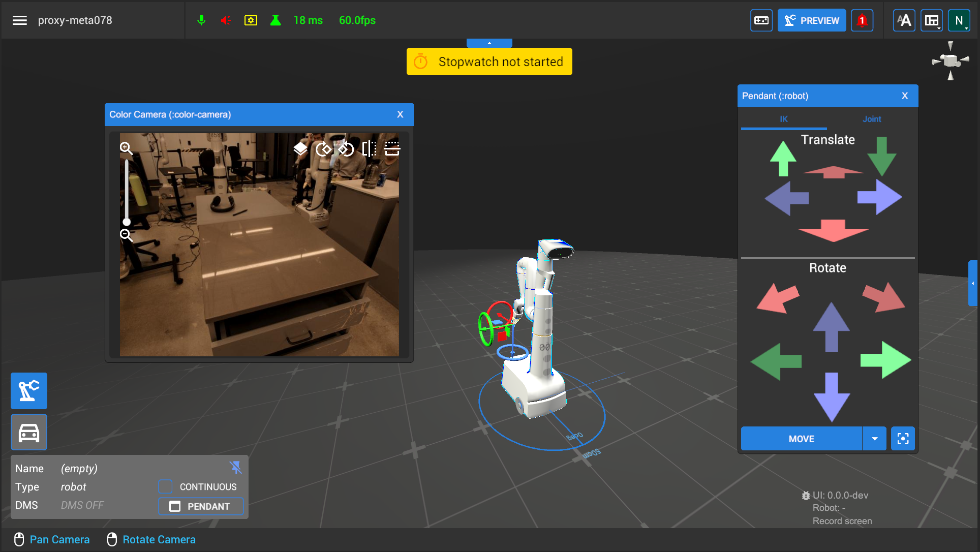The width and height of the screenshot is (980, 552).
Task: Click the flip vertical icon in camera view
Action: pyautogui.click(x=392, y=148)
